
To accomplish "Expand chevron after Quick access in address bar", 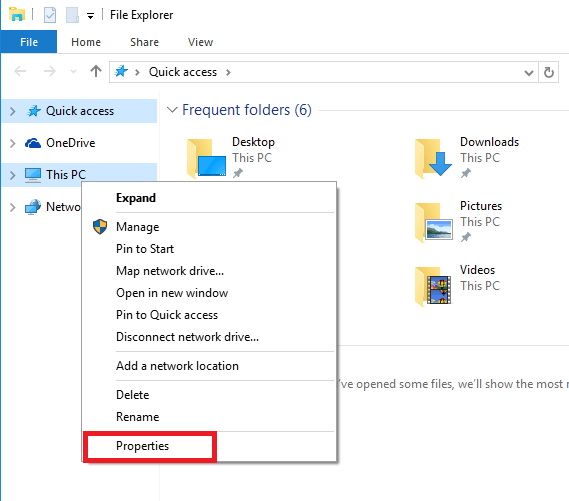I will [x=228, y=72].
